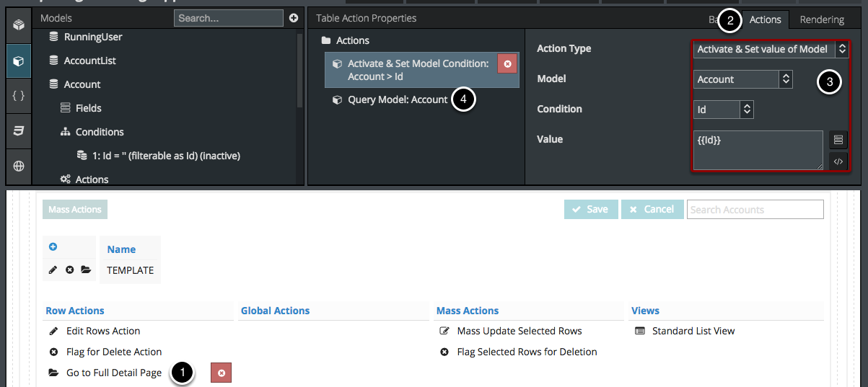
Task: Open the CSS resources sidebar icon
Action: [x=19, y=130]
